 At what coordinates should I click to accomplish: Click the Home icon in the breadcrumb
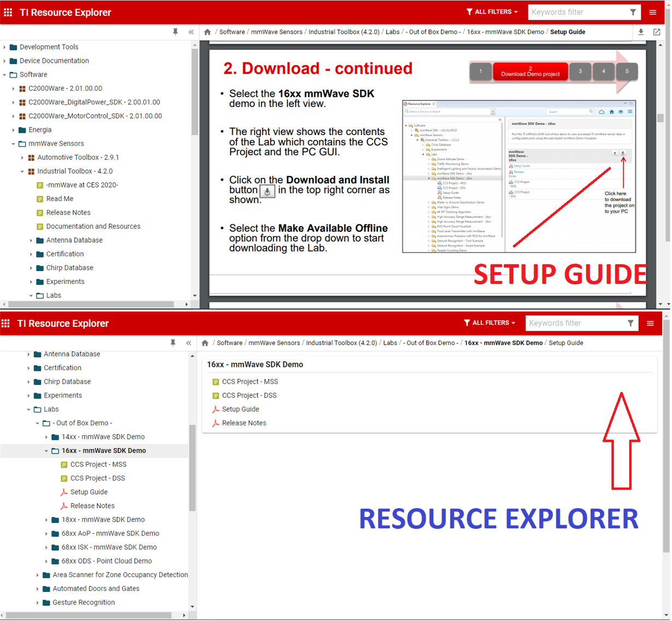point(207,32)
